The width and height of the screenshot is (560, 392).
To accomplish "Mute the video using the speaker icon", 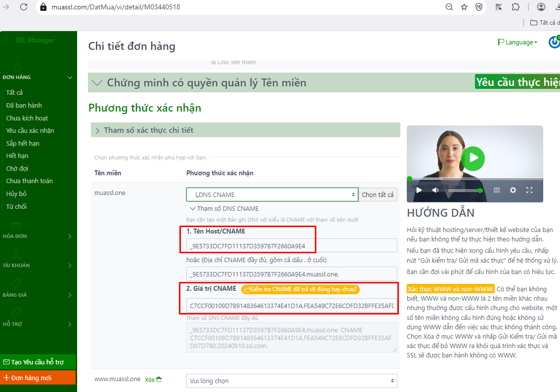I will pyautogui.click(x=435, y=190).
